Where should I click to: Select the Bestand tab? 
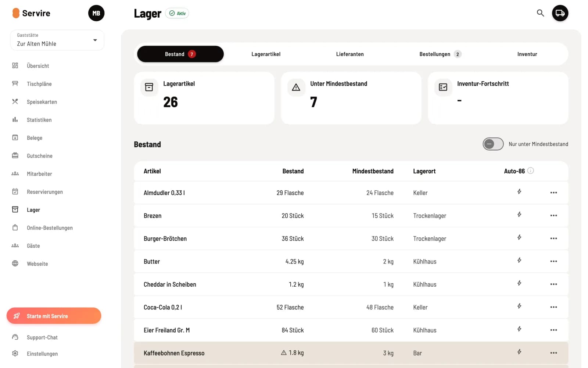(180, 54)
